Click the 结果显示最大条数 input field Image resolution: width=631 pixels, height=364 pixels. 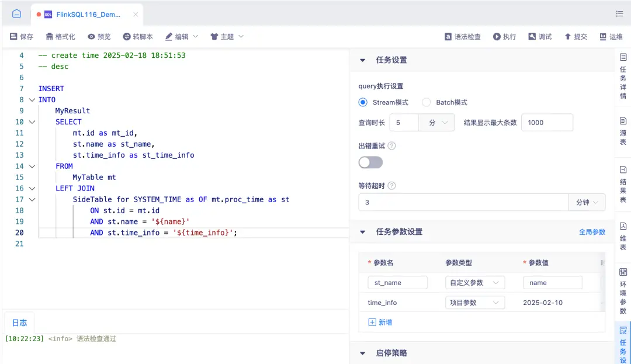(x=547, y=123)
